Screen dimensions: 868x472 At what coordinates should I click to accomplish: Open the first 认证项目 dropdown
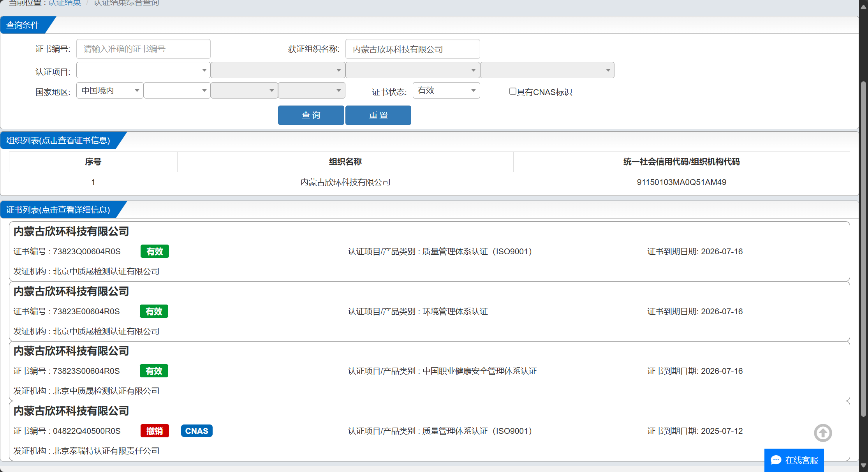tap(143, 70)
